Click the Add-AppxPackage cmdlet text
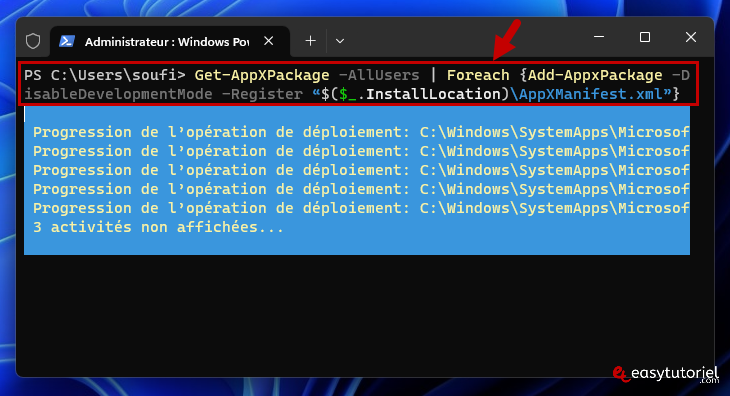Image resolution: width=730 pixels, height=396 pixels. (595, 75)
